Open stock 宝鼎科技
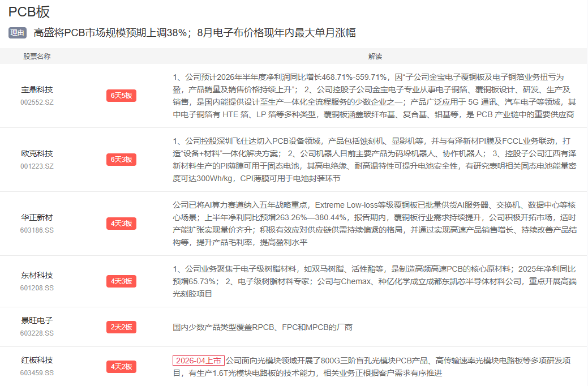 tap(37, 89)
